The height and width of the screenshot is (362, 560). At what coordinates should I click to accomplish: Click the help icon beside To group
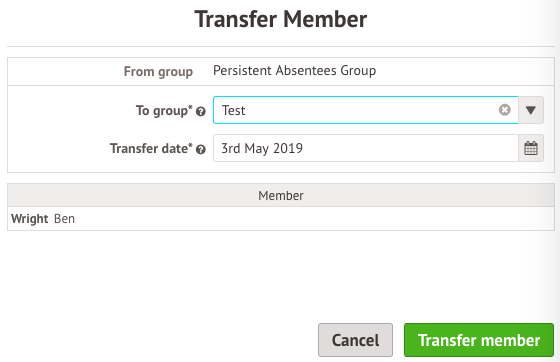click(x=201, y=112)
